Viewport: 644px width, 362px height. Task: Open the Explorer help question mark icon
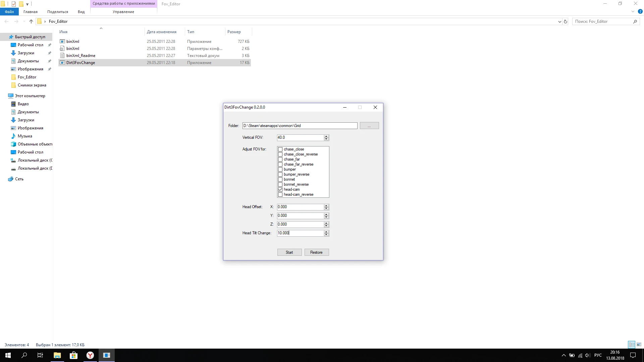[x=640, y=12]
